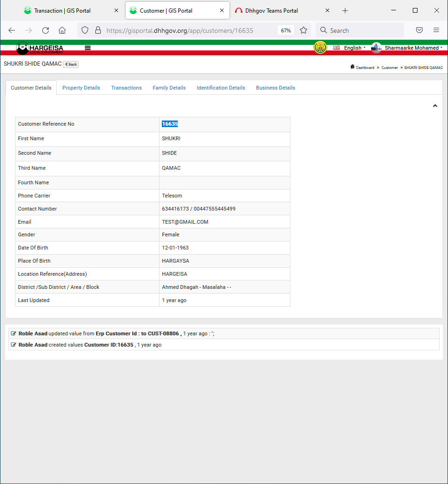448x484 pixels.
Task: Click the Back button
Action: (71, 64)
